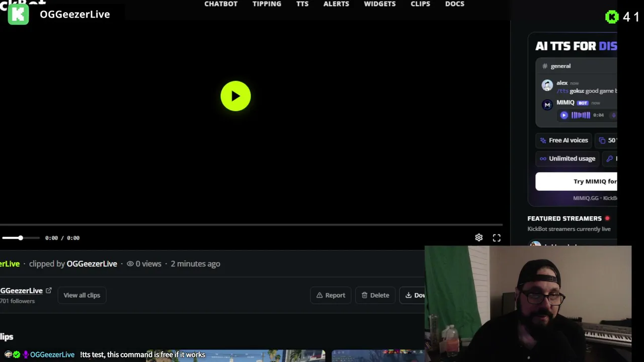Click the alex user avatar
644x362 pixels.
(x=547, y=85)
